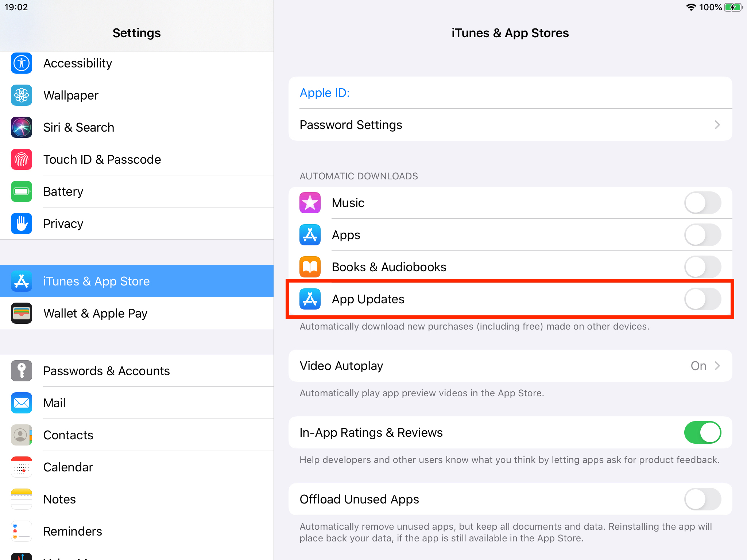Tap the battery status indicator

click(733, 7)
